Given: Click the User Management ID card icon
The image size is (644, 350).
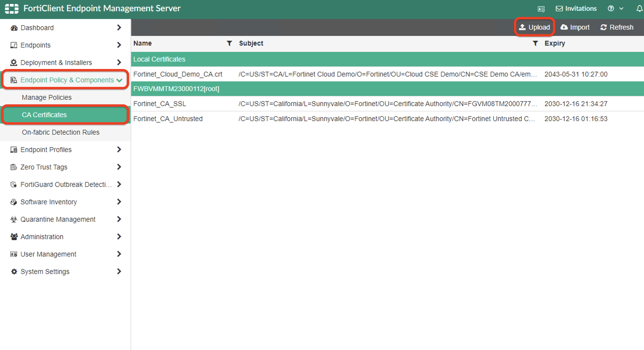Looking at the screenshot, I should tap(14, 254).
